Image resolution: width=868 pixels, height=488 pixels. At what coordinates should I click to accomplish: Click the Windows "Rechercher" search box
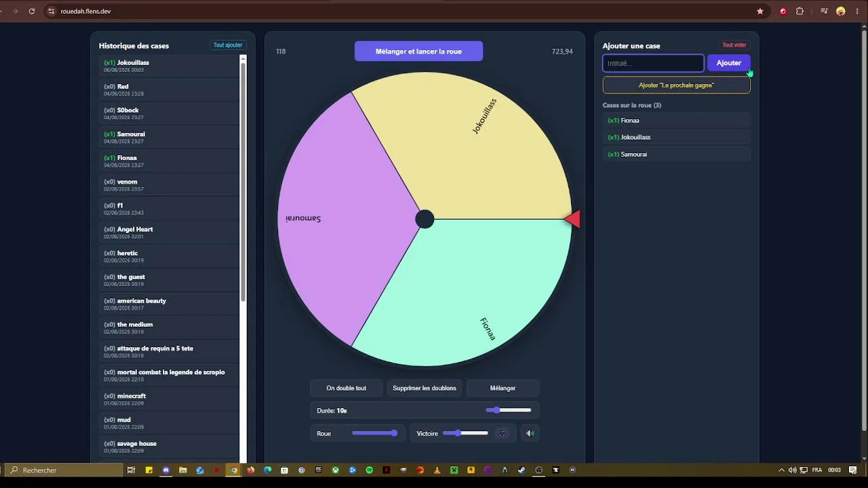[64, 470]
